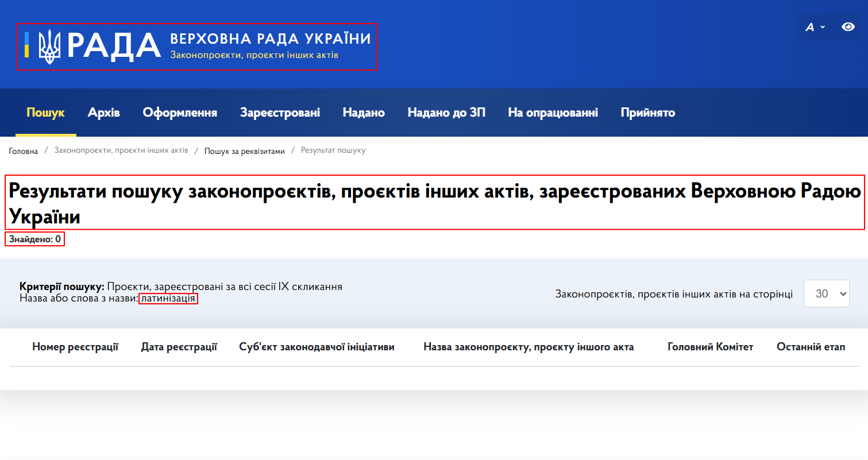Go back to Пошук за реквізитами breadcrumb
868x460 pixels.
click(245, 151)
